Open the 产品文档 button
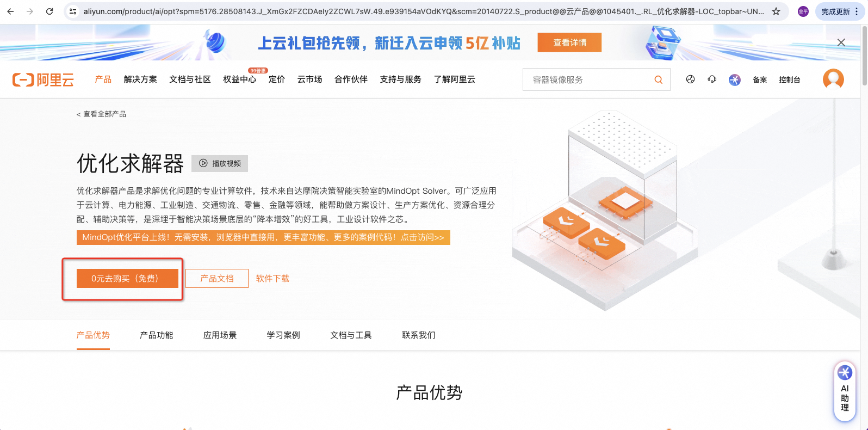The image size is (868, 430). pos(217,278)
